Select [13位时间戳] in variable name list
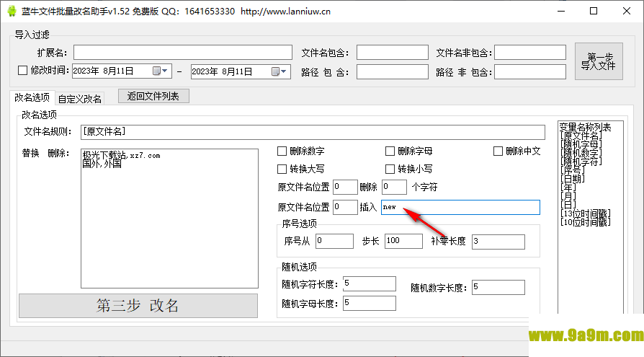 click(585, 213)
